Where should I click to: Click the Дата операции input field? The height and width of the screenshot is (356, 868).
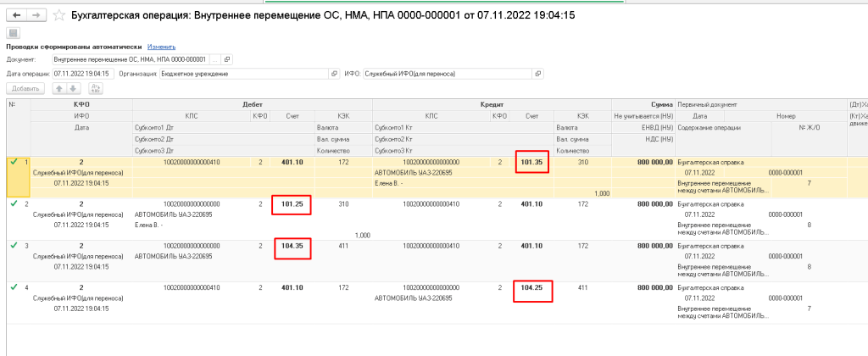[83, 74]
